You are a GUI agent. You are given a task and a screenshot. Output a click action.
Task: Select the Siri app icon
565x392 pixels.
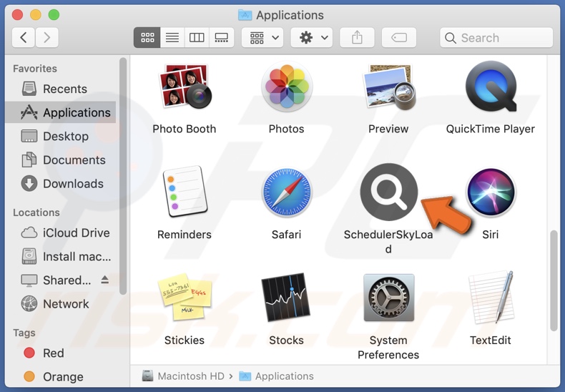click(x=491, y=192)
